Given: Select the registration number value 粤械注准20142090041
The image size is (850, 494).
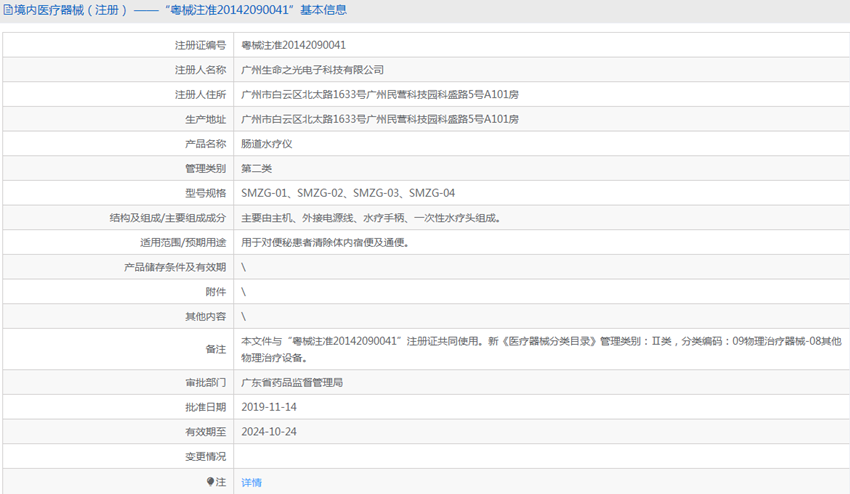Looking at the screenshot, I should 293,45.
